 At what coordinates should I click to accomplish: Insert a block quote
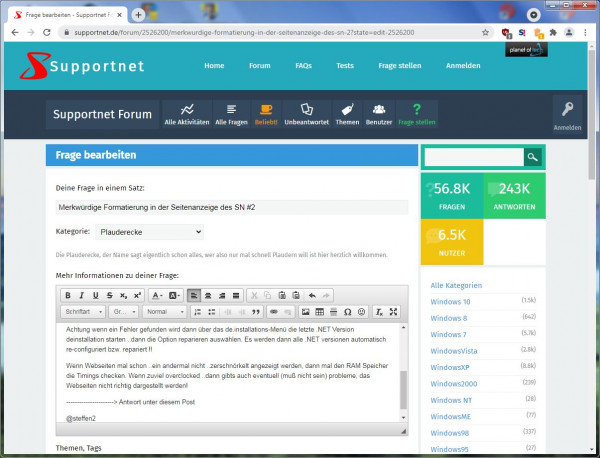[x=256, y=312]
